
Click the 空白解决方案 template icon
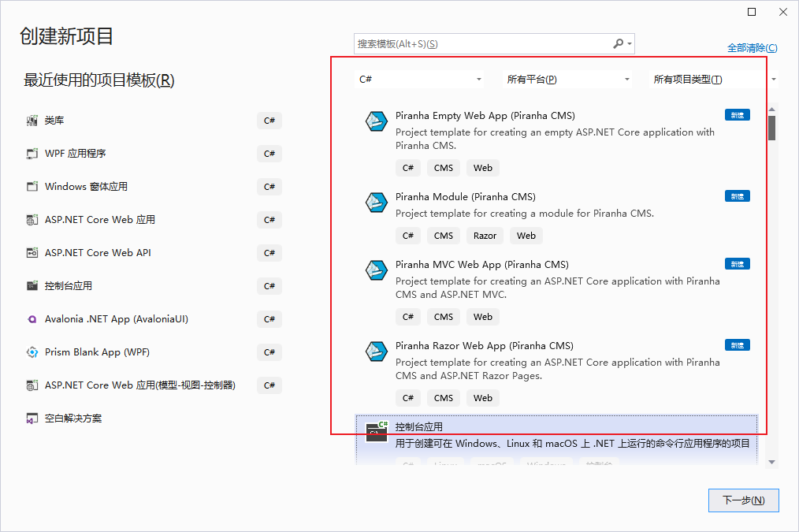pyautogui.click(x=32, y=419)
